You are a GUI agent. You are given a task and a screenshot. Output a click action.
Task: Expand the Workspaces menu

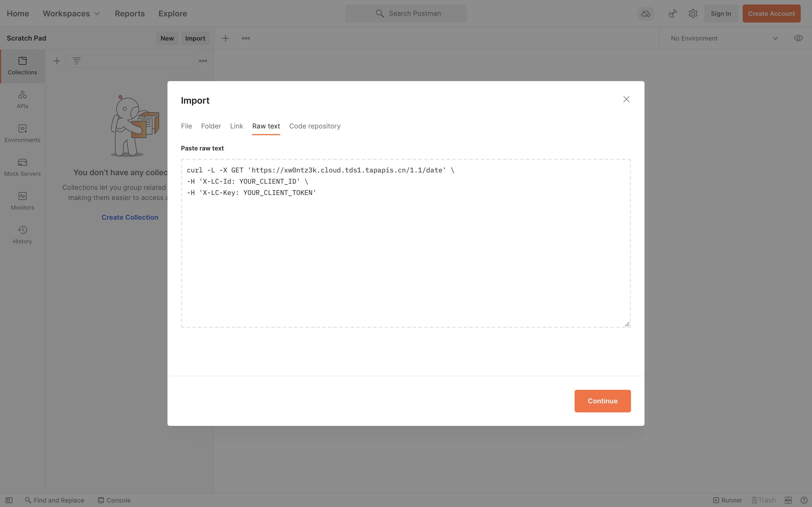[71, 14]
